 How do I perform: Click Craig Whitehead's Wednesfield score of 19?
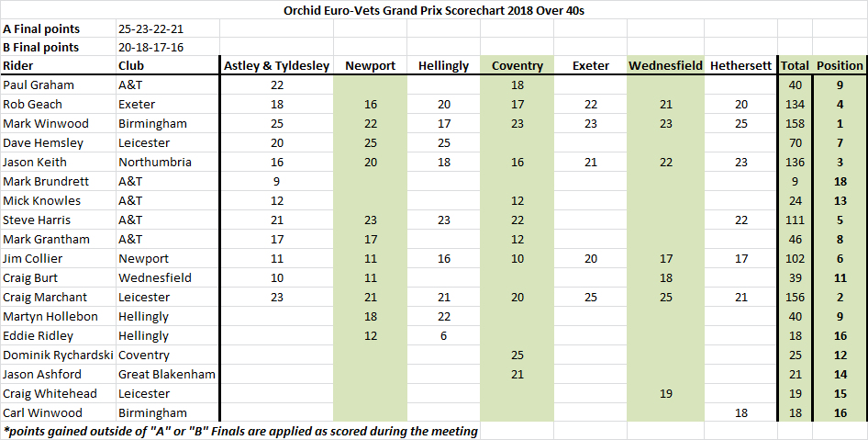tap(665, 394)
